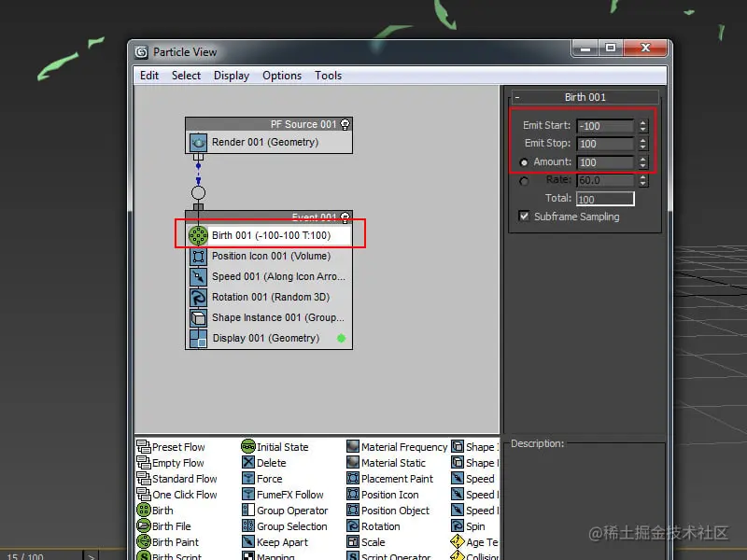Click the Emit Stop spinner arrows
Screen dimensions: 747x560
click(x=643, y=144)
